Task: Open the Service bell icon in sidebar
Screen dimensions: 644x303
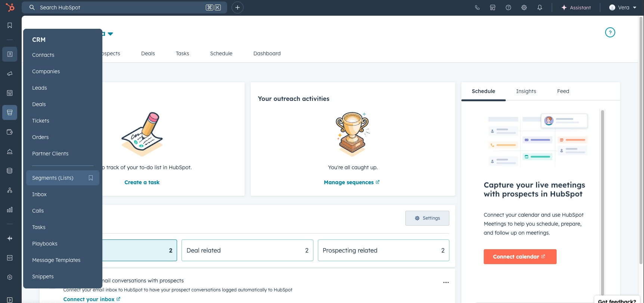Action: pos(10,151)
